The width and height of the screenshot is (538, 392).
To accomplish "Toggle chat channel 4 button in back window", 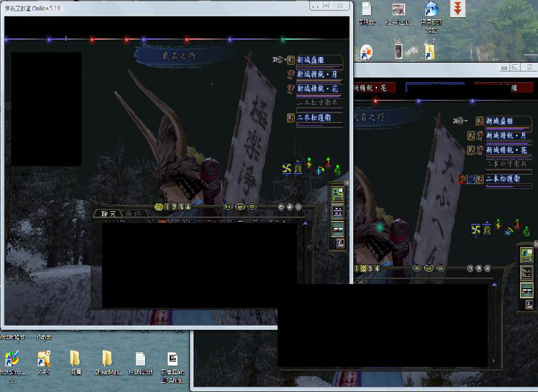I will pyautogui.click(x=377, y=268).
